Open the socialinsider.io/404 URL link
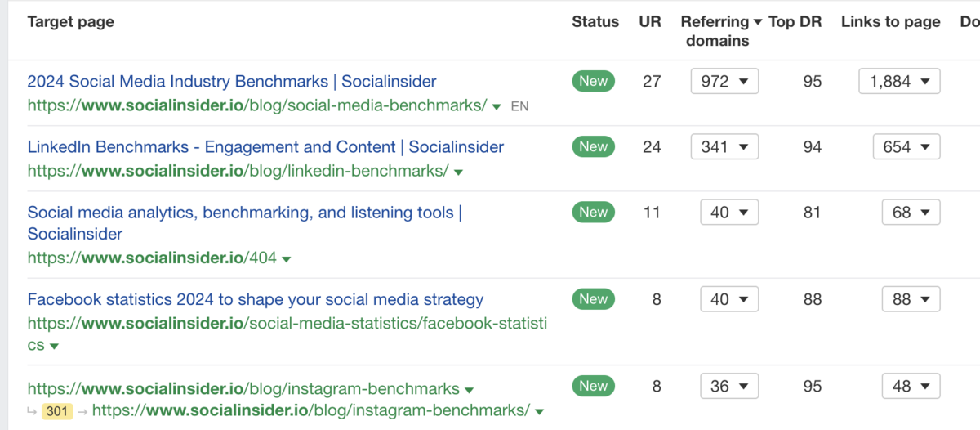This screenshot has width=980, height=430. pyautogui.click(x=152, y=258)
